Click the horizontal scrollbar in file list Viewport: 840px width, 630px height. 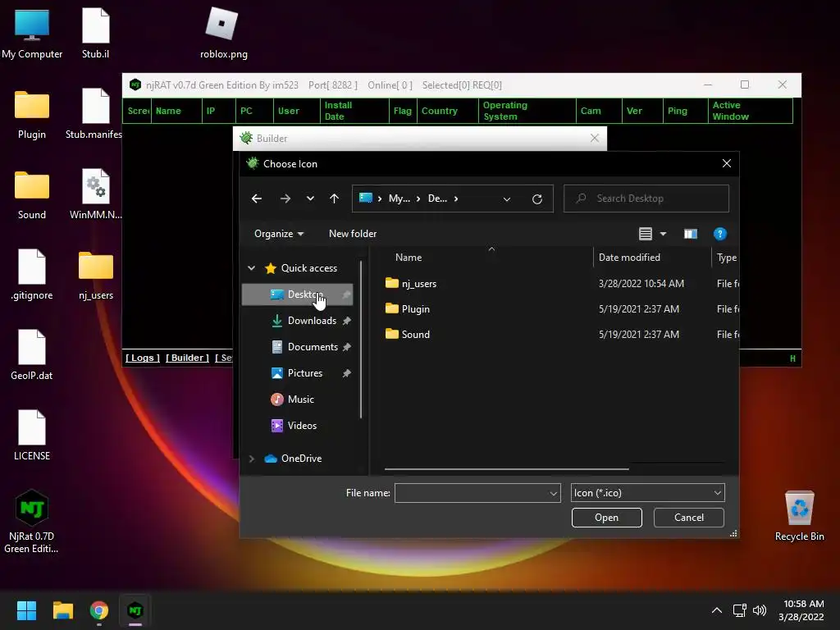(506, 468)
